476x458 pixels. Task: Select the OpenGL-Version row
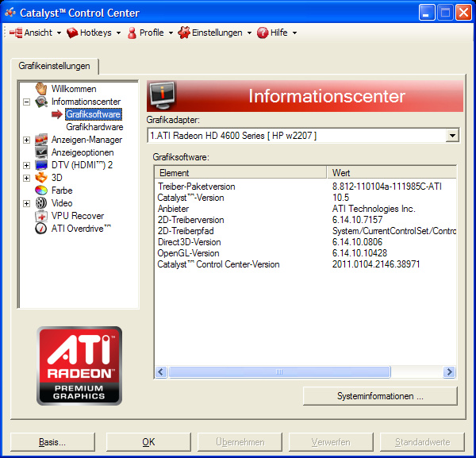click(305, 253)
